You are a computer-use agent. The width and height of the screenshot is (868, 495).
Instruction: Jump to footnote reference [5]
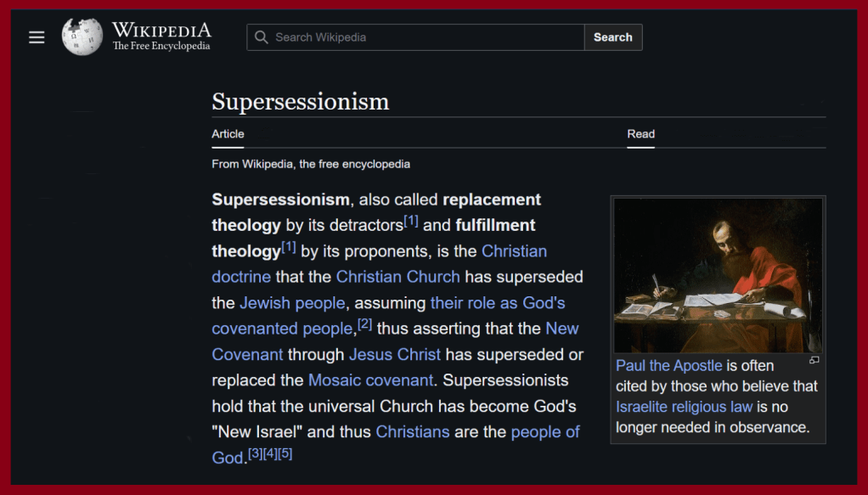(x=285, y=453)
